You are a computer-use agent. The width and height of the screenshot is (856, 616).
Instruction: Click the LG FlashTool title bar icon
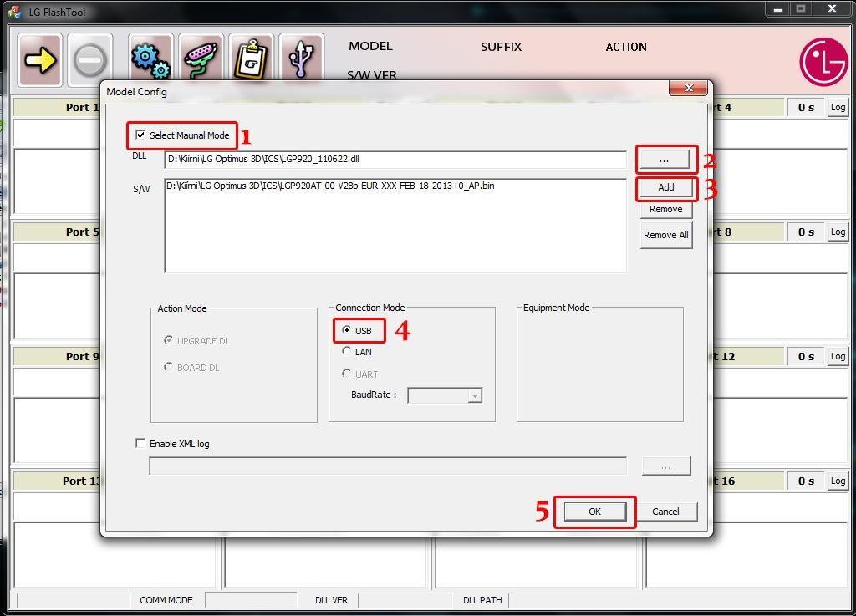pyautogui.click(x=15, y=12)
